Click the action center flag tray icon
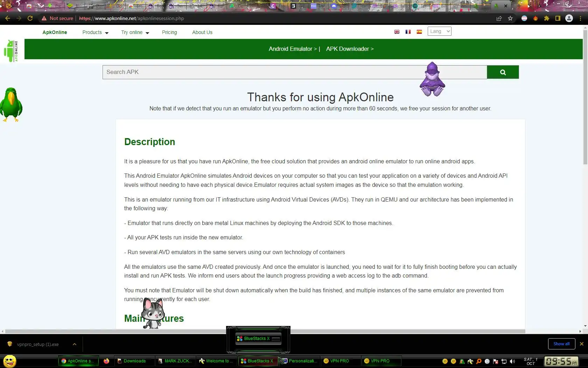The image size is (588, 368). [x=496, y=361]
